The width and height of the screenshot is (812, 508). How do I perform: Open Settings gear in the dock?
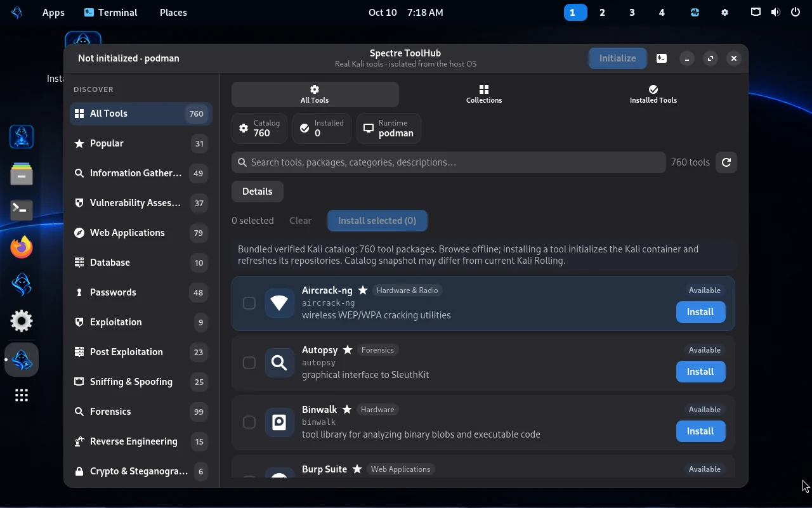22,322
